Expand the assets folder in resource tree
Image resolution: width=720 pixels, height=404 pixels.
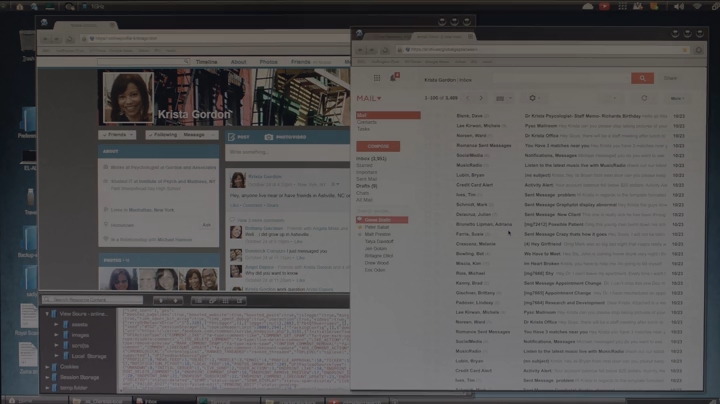(x=57, y=325)
